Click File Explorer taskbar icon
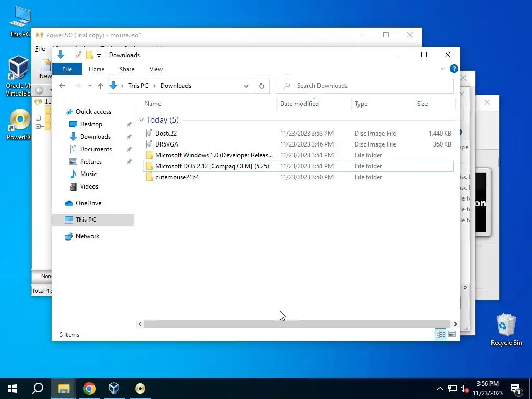 coord(63,389)
